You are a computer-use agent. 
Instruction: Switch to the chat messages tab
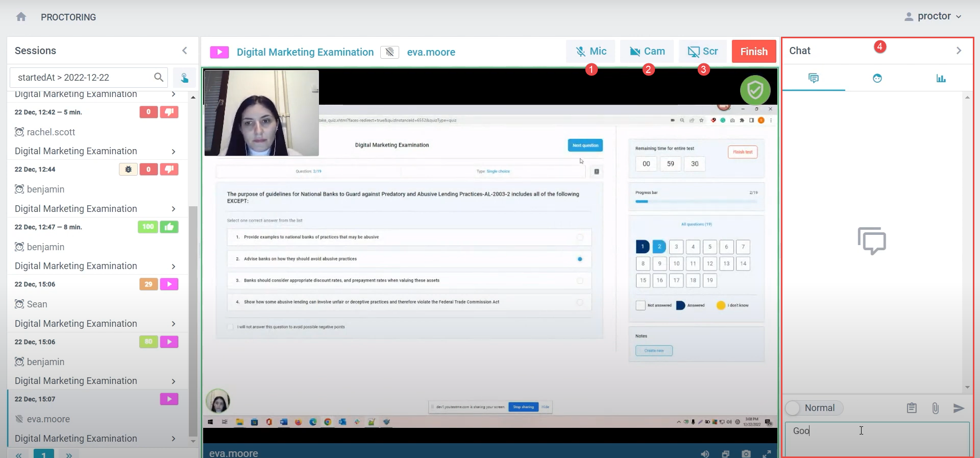(814, 78)
